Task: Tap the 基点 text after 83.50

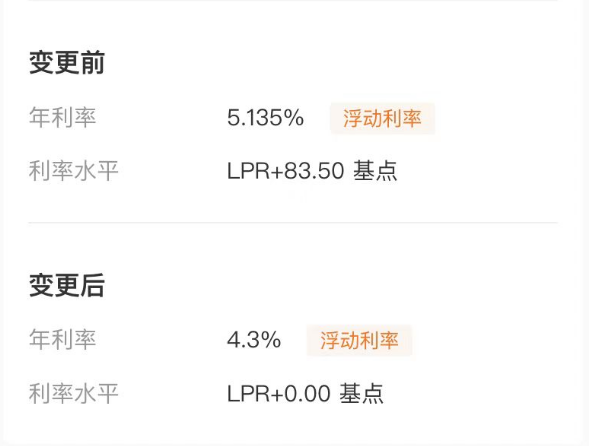Action: pos(375,171)
